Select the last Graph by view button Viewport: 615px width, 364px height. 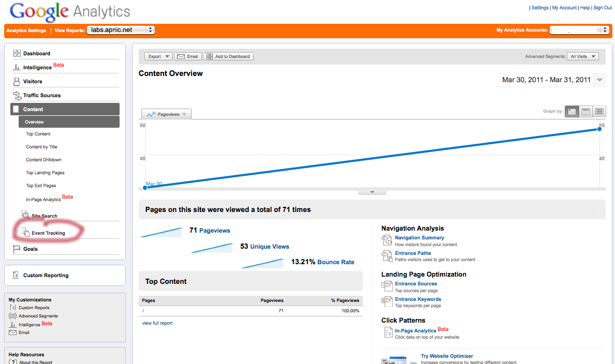(599, 112)
